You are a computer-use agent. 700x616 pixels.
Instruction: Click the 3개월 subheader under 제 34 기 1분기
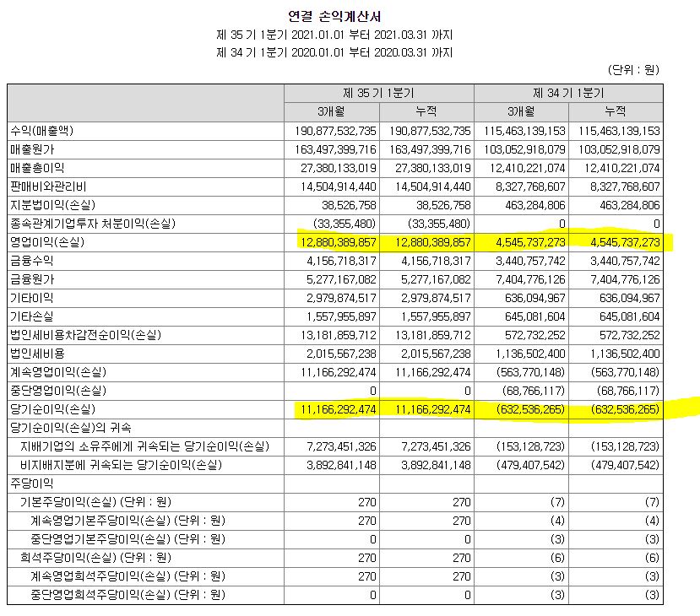click(521, 111)
